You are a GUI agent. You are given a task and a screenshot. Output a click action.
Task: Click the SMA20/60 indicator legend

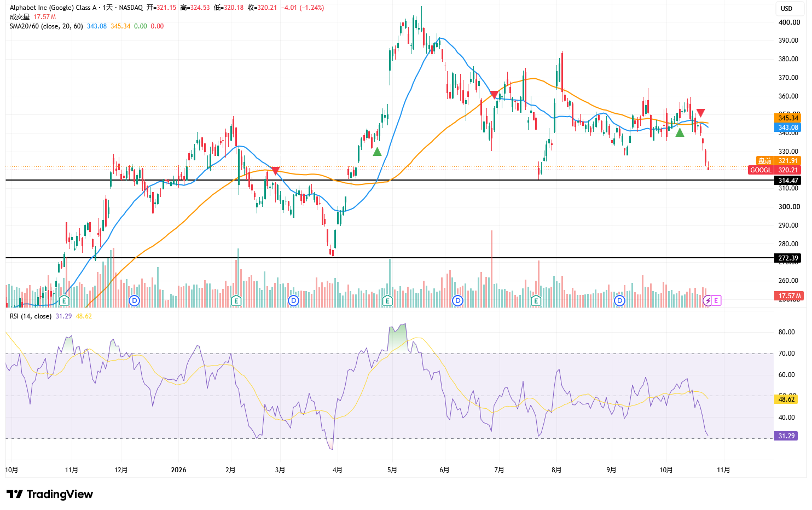(x=47, y=26)
